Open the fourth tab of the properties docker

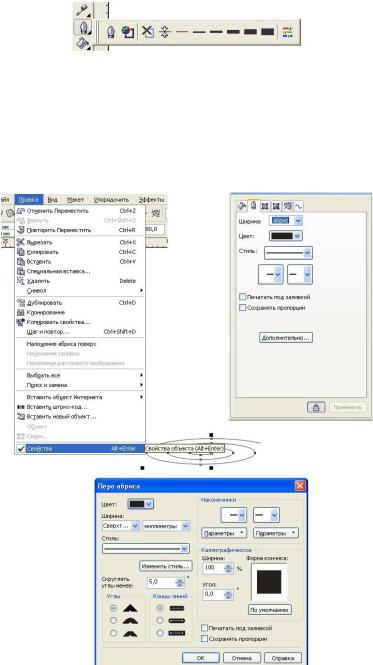[x=276, y=206]
